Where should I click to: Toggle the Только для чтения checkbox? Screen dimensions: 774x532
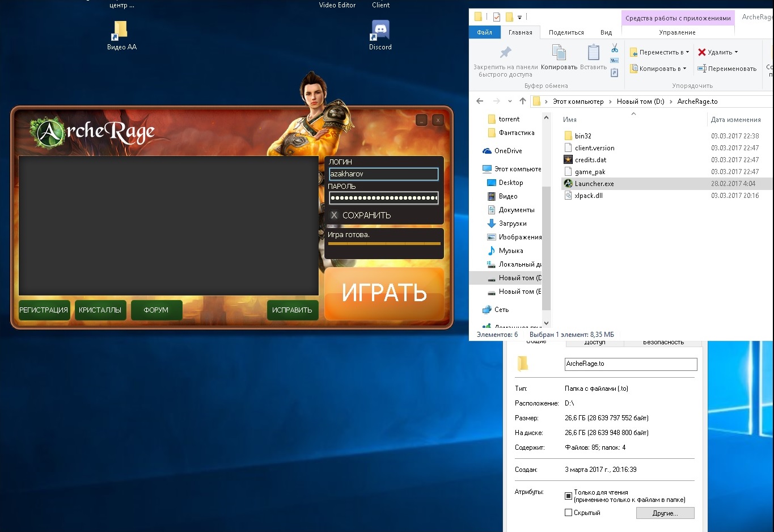[568, 496]
